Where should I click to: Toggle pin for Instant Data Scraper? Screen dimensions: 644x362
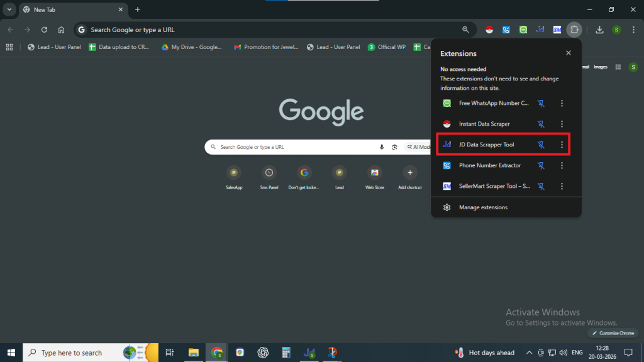540,124
